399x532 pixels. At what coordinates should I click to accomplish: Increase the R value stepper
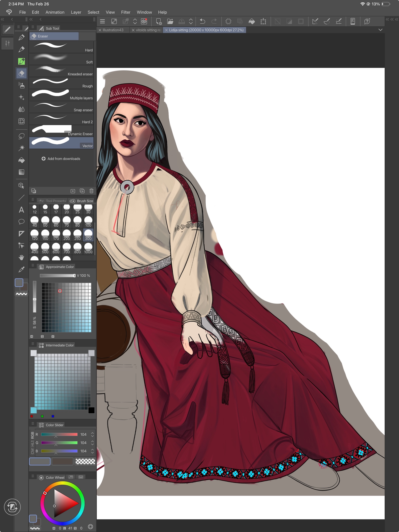92,433
